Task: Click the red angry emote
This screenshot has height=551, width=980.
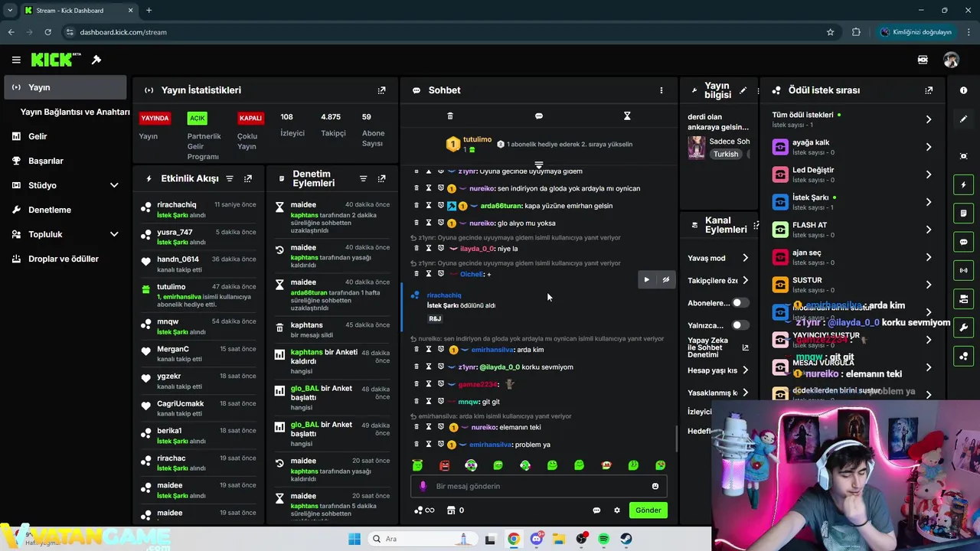Action: 445,465
